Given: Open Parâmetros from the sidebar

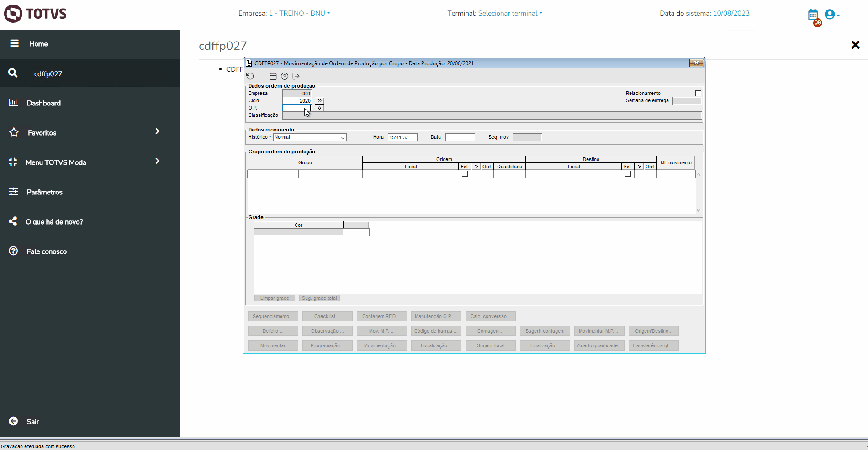Looking at the screenshot, I should pos(45,192).
